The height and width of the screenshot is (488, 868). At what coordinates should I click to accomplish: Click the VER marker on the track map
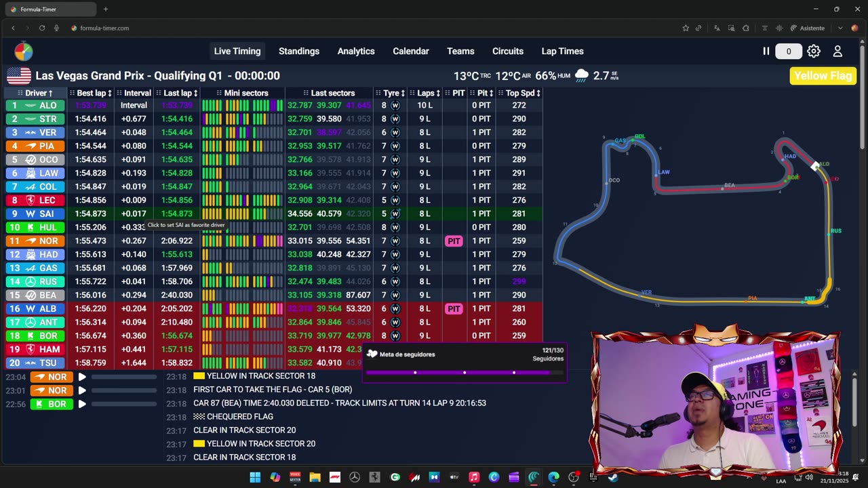tap(645, 293)
